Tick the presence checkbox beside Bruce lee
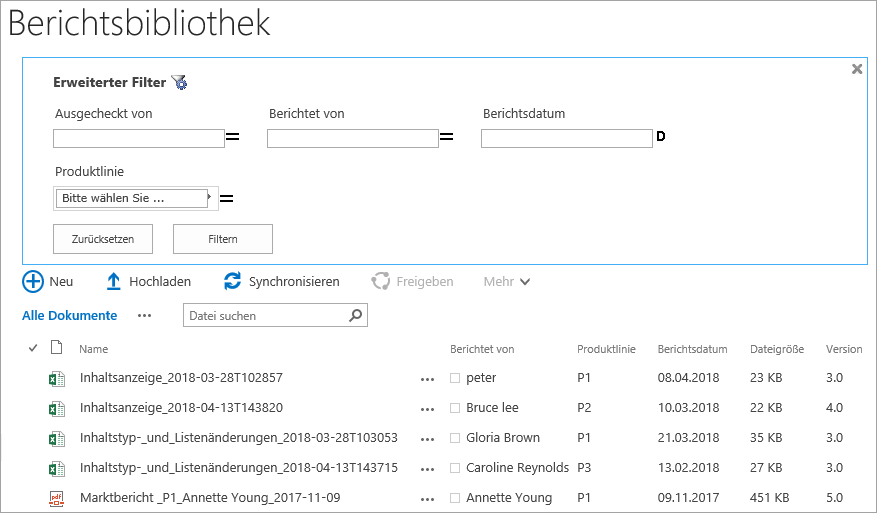 tap(455, 408)
